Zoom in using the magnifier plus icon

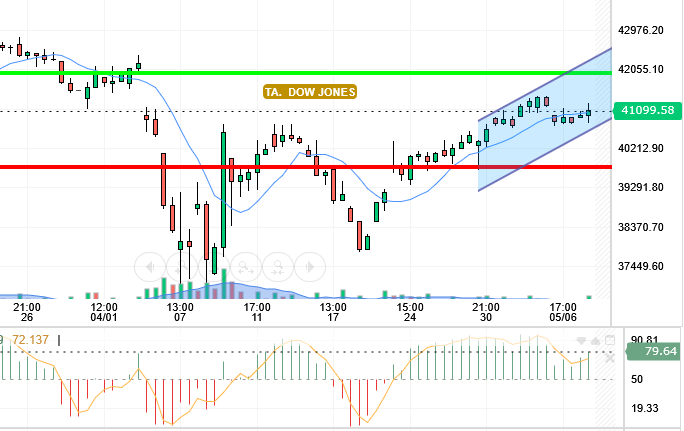pyautogui.click(x=181, y=267)
